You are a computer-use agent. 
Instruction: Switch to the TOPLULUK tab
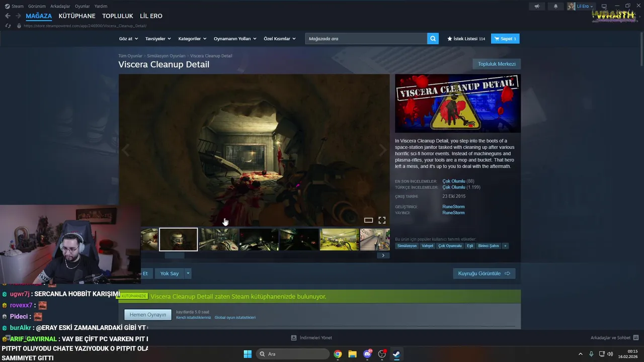tap(118, 16)
